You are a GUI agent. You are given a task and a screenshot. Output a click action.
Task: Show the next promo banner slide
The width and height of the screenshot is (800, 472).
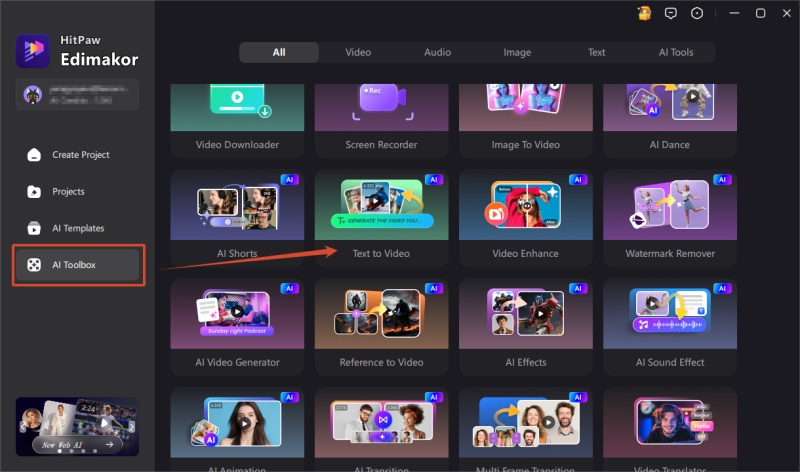132,427
